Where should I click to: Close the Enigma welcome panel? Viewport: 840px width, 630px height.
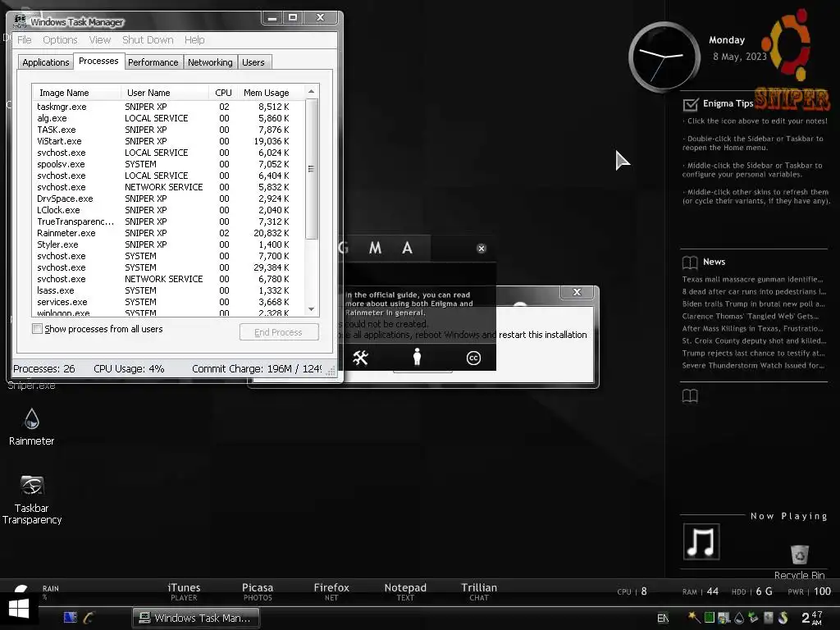481,248
